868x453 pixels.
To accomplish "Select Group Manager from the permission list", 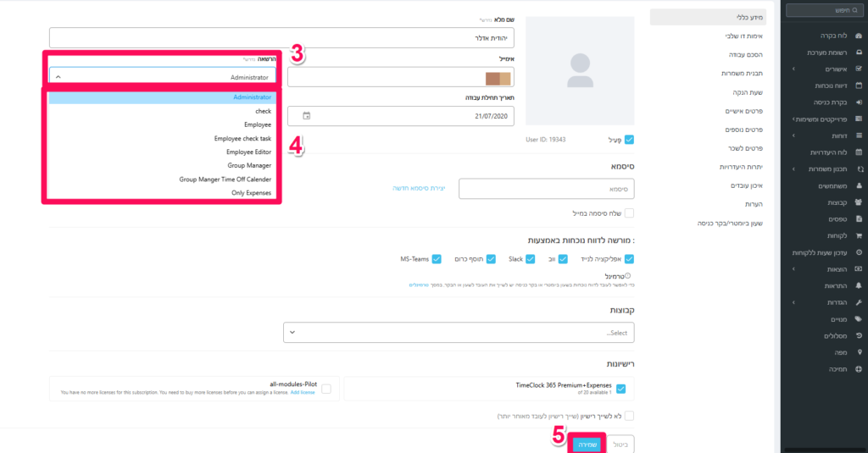I will point(249,166).
